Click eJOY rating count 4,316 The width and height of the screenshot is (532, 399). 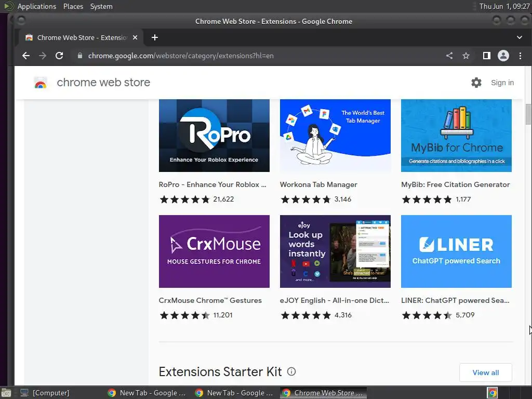pyautogui.click(x=343, y=315)
